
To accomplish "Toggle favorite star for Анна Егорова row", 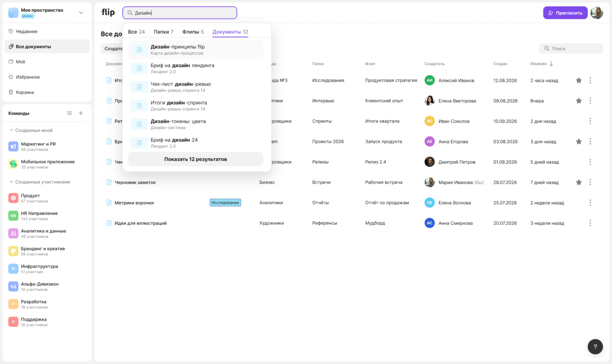I will (x=579, y=142).
